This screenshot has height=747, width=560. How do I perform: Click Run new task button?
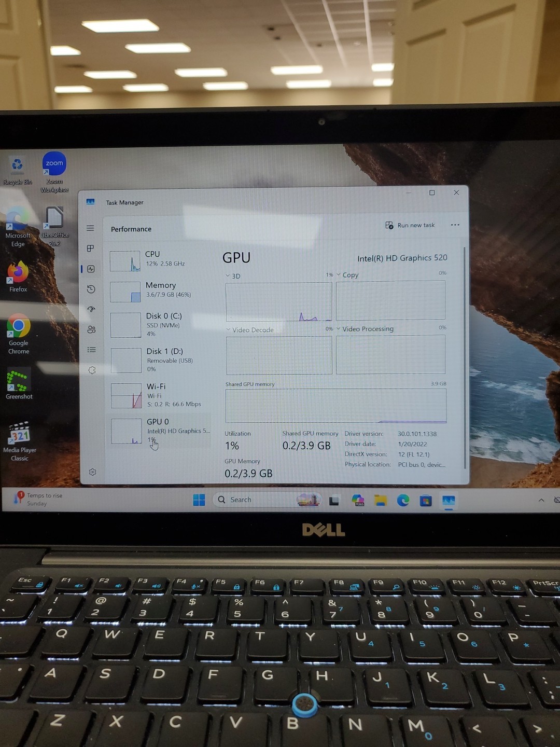(x=410, y=225)
